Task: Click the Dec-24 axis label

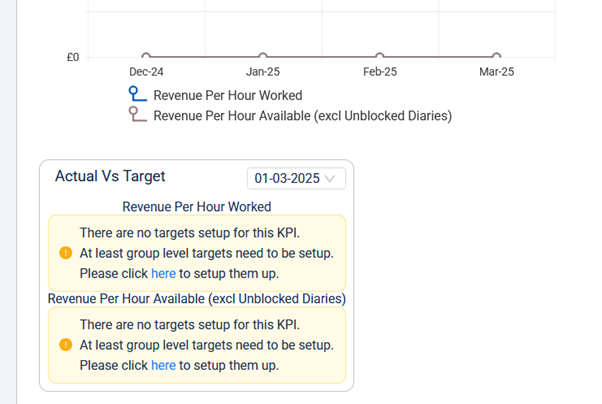Action: coord(146,72)
